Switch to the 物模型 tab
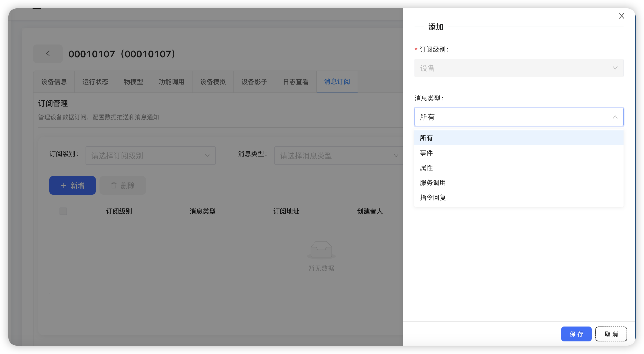The width and height of the screenshot is (644, 354). pyautogui.click(x=133, y=82)
